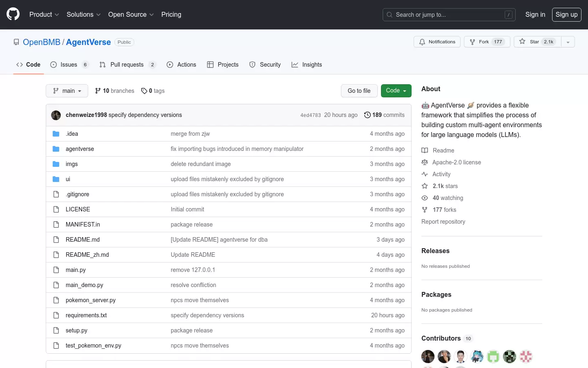Open the Projects tab
Image resolution: width=588 pixels, height=368 pixels.
point(223,65)
